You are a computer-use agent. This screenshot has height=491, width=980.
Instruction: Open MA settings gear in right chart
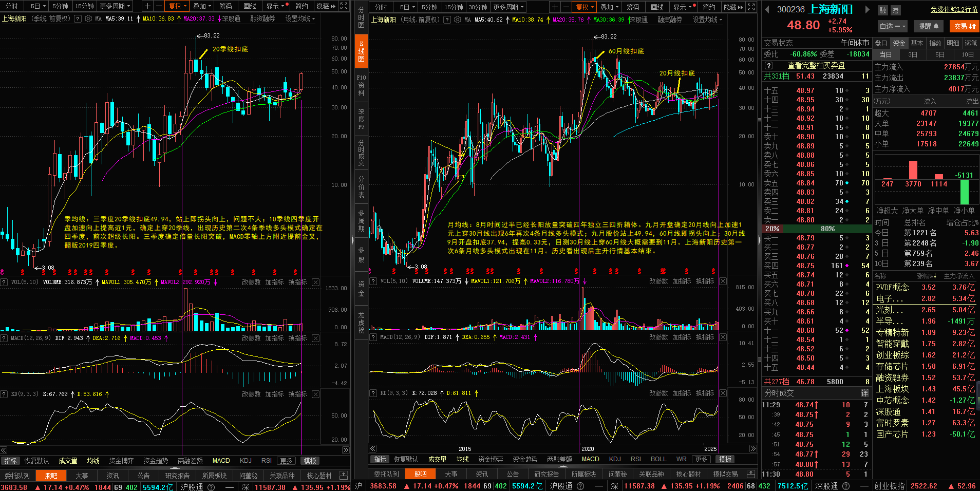pyautogui.click(x=458, y=20)
